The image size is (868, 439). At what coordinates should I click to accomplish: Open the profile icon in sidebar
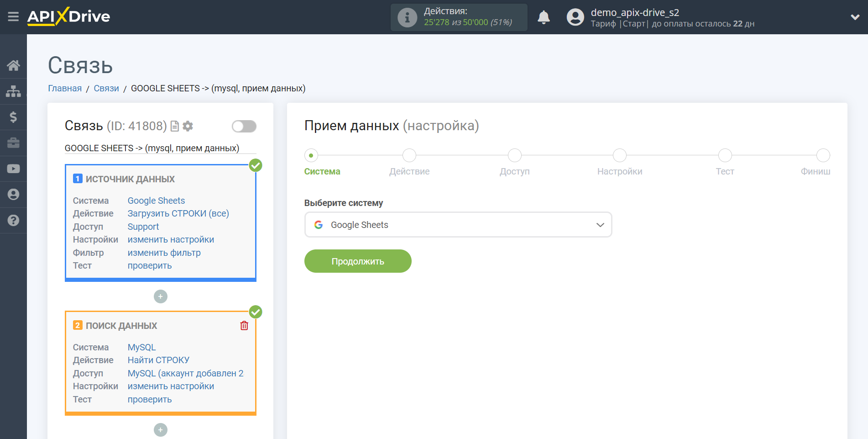[x=13, y=195]
